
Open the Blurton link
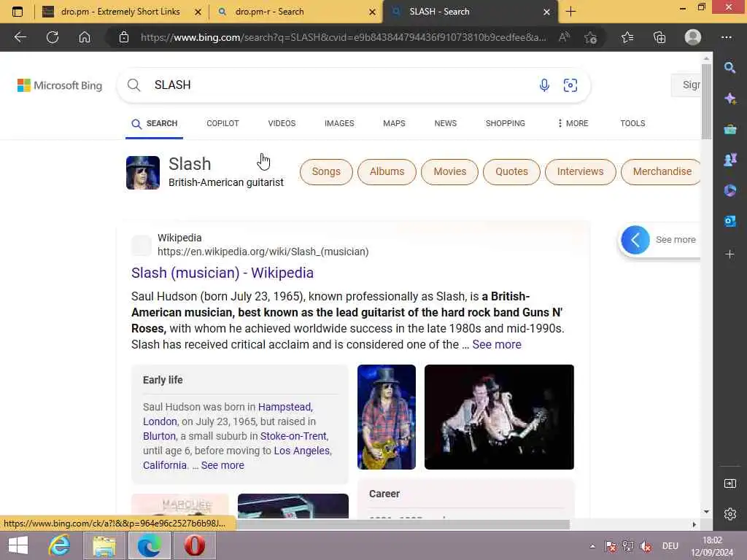(x=159, y=436)
